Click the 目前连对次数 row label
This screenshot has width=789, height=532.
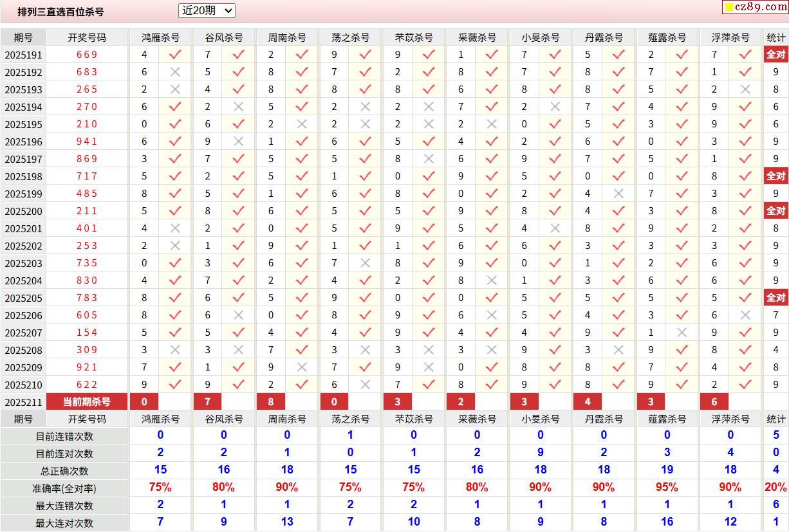(x=64, y=454)
